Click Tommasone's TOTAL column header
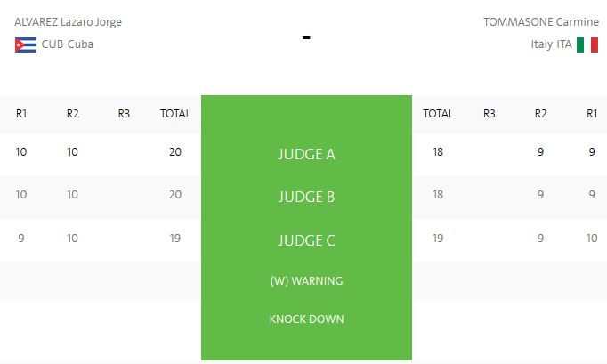Viewport: 607px width, 364px height. pos(438,114)
